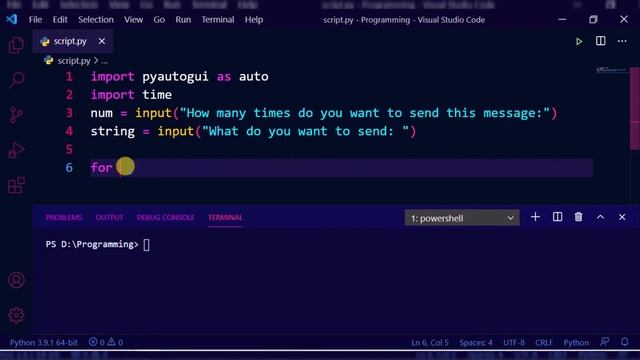Open notifications bell in status bar
This screenshot has width=640, height=360.
coord(624,342)
